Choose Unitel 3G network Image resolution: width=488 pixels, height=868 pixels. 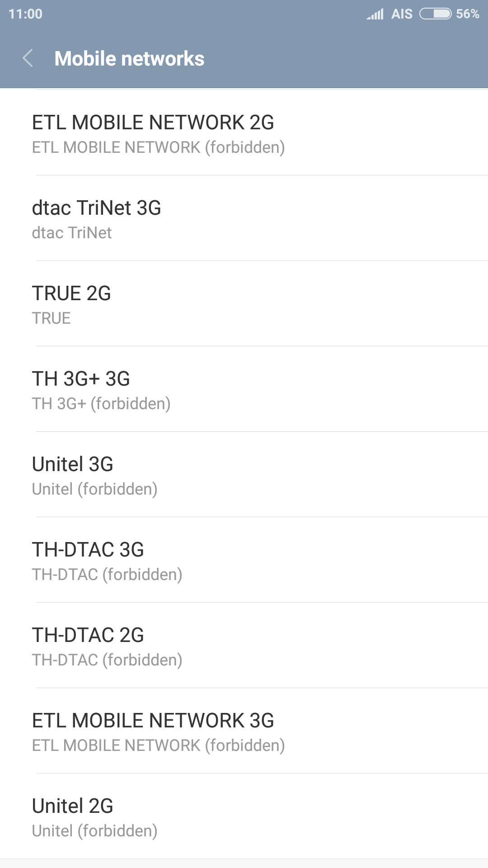[244, 475]
